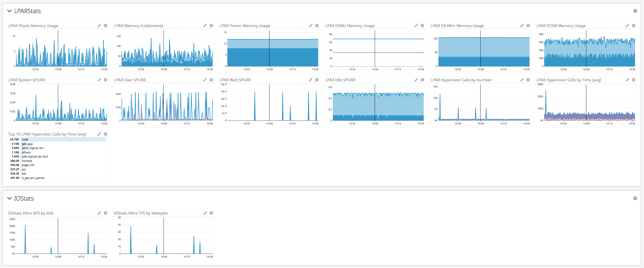Edit the LPAR Physb Memory Usage panel
Viewport: 644px width, 268px height.
coord(99,26)
